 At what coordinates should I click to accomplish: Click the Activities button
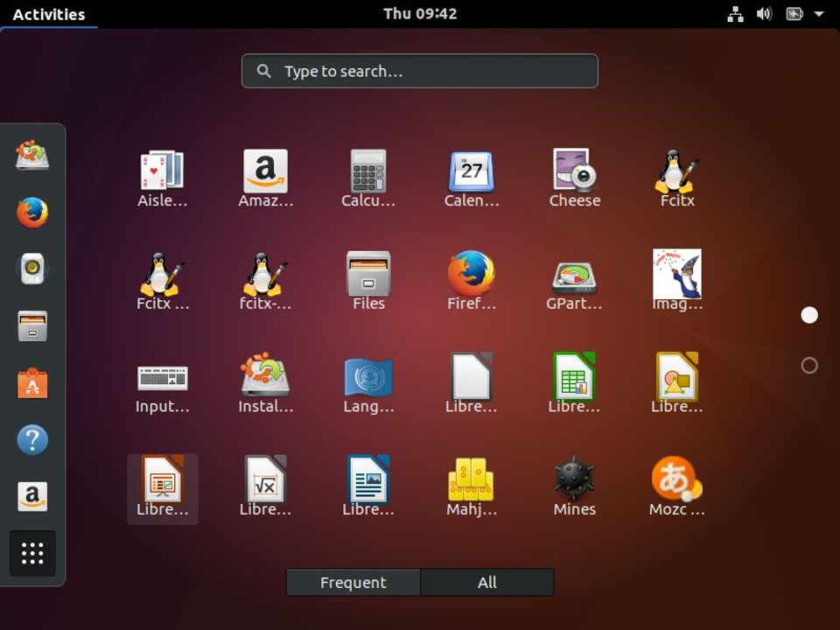49,15
